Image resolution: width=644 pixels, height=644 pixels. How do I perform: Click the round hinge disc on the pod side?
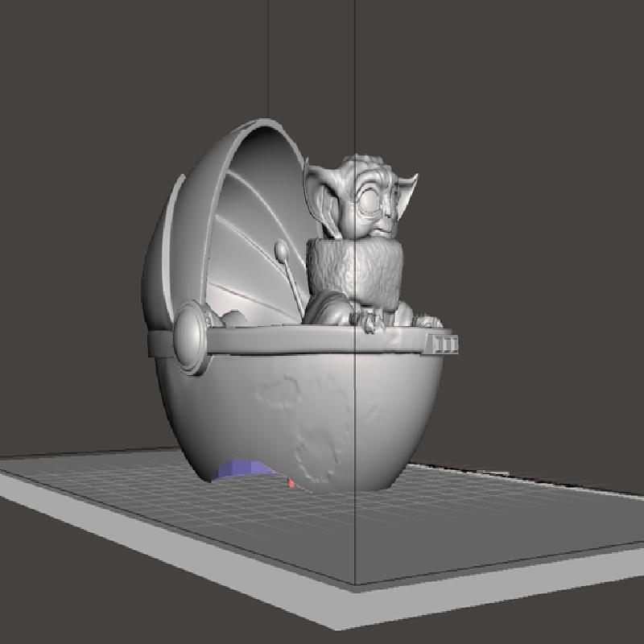[x=191, y=337]
